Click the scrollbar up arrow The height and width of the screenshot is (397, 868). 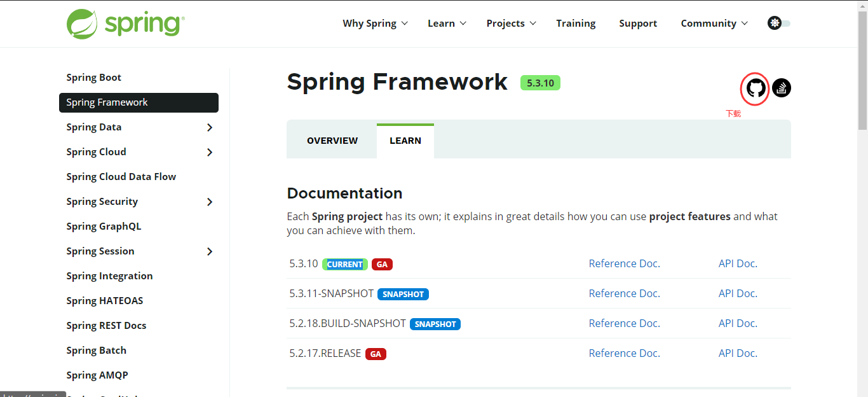tap(862, 5)
